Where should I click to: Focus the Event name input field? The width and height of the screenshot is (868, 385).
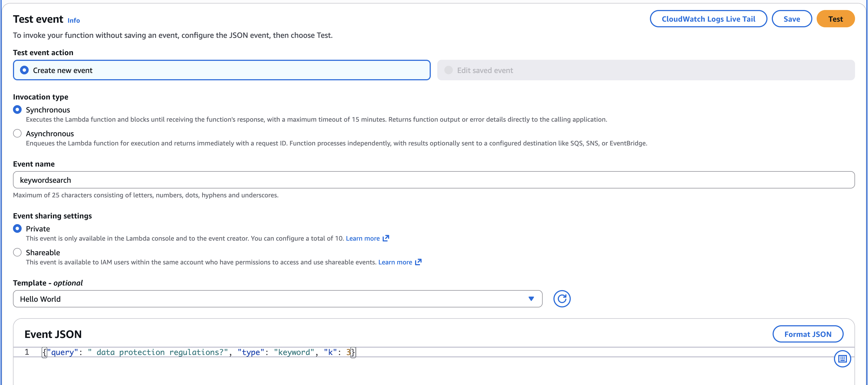434,180
